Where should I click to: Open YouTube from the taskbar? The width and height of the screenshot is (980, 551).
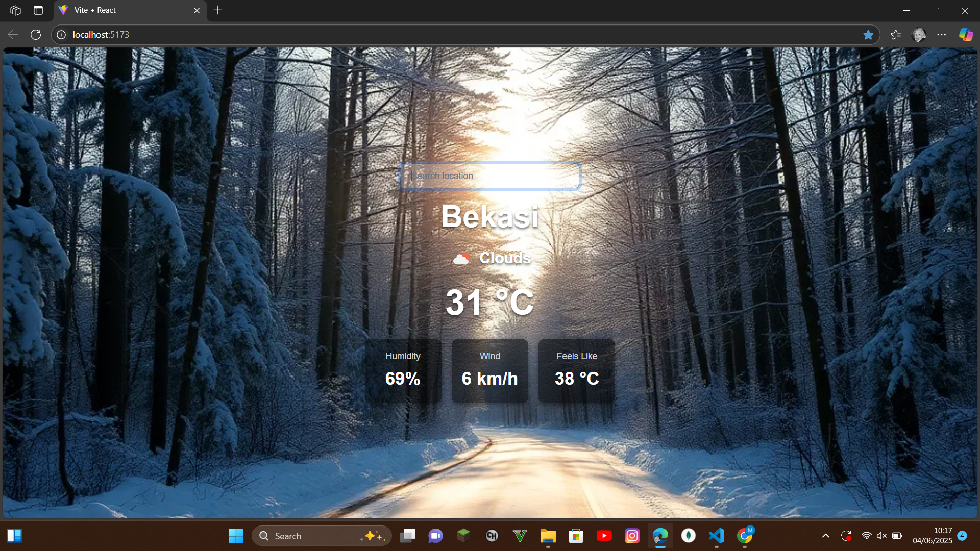(604, 536)
